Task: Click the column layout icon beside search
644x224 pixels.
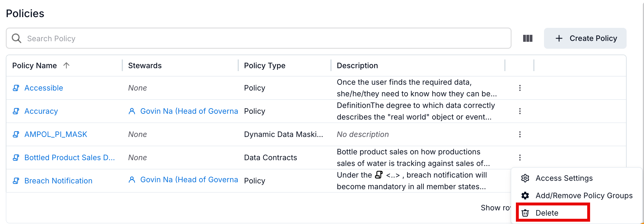Action: click(527, 38)
